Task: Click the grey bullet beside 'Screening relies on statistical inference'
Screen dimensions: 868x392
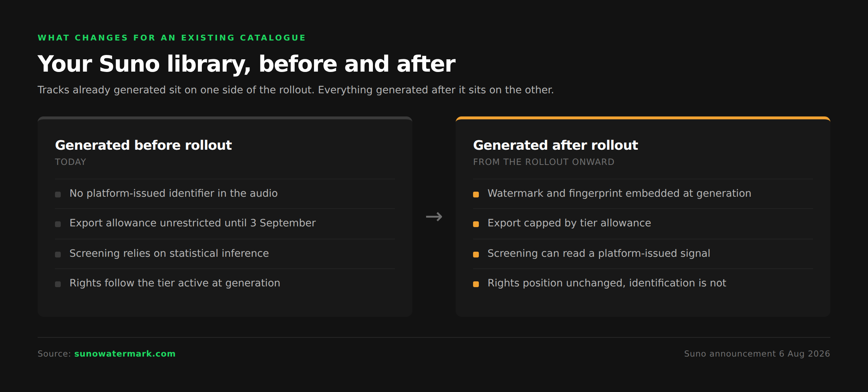Action: (58, 255)
